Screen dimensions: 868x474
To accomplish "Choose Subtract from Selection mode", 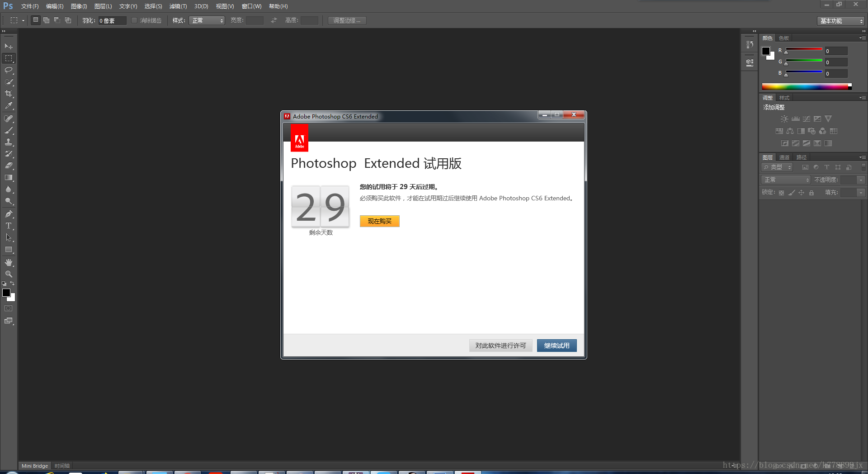I will coord(57,20).
